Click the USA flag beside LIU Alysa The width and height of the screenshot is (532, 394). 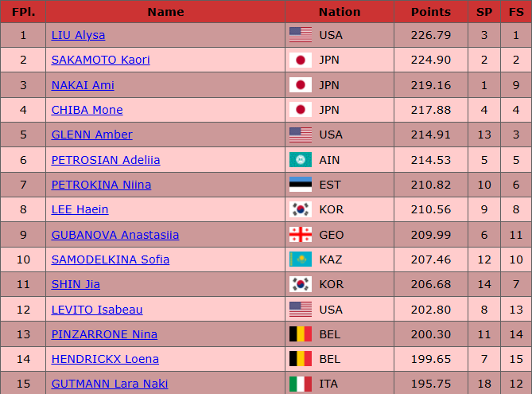pos(301,35)
